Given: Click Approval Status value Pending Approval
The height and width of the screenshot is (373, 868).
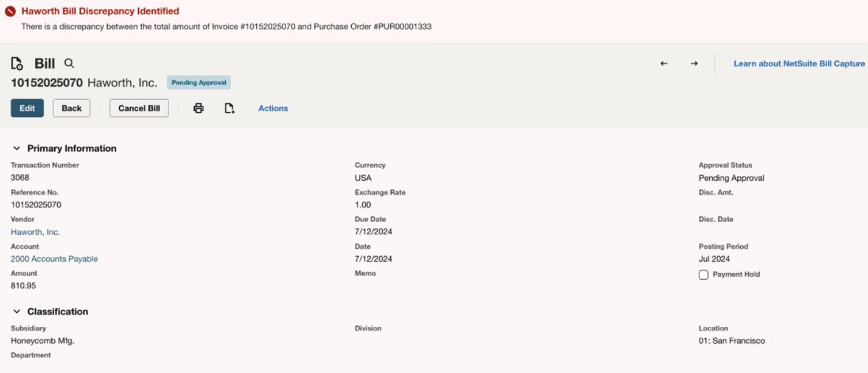Looking at the screenshot, I should coord(732,178).
